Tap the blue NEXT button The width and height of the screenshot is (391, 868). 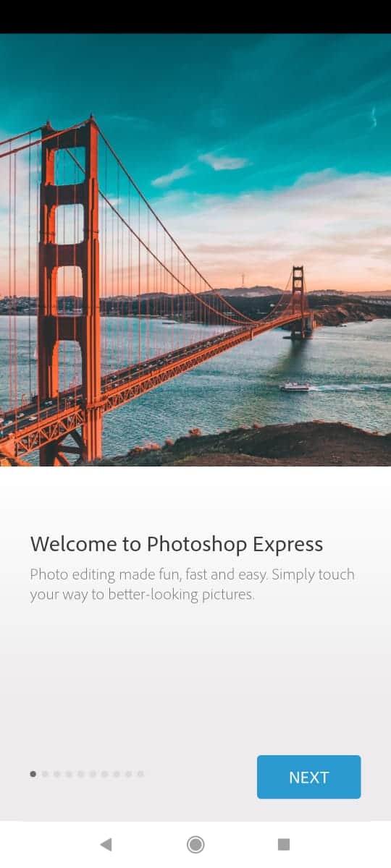pos(308,777)
